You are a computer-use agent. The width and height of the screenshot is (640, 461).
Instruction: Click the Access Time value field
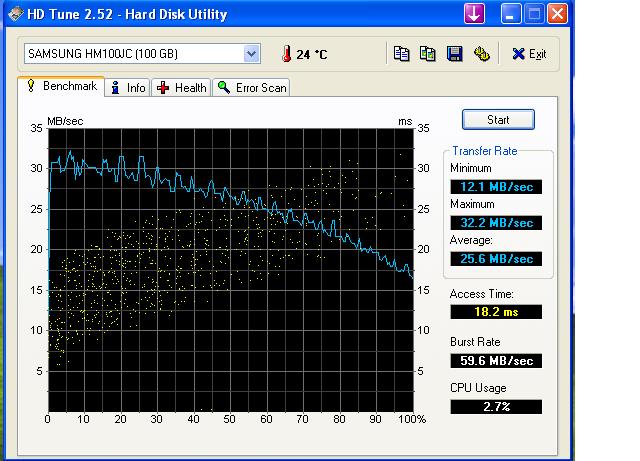point(496,312)
